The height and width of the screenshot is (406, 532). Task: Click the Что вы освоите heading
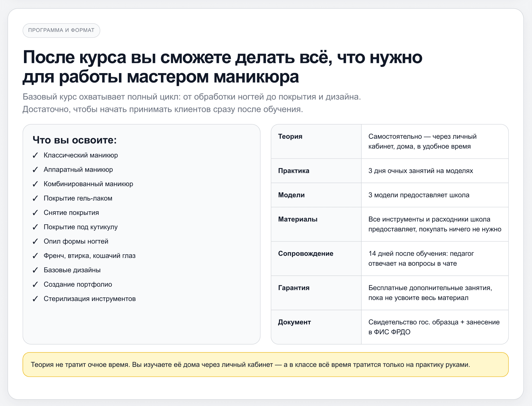click(75, 140)
